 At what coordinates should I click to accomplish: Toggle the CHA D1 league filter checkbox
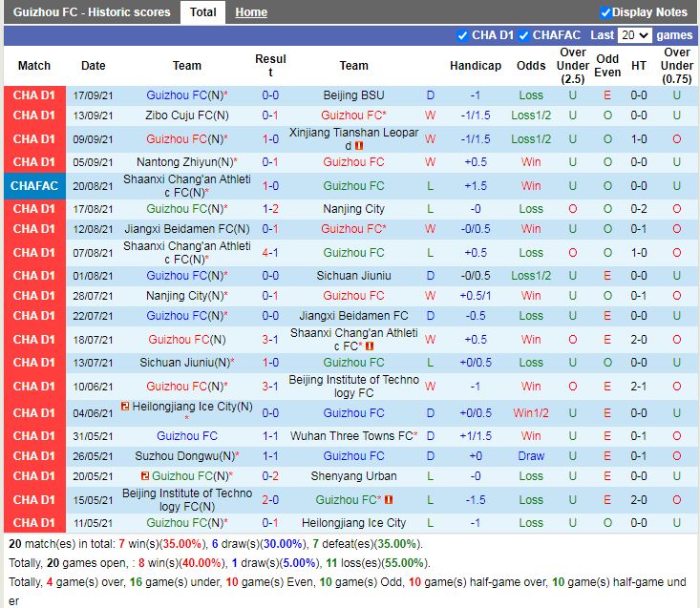(463, 35)
